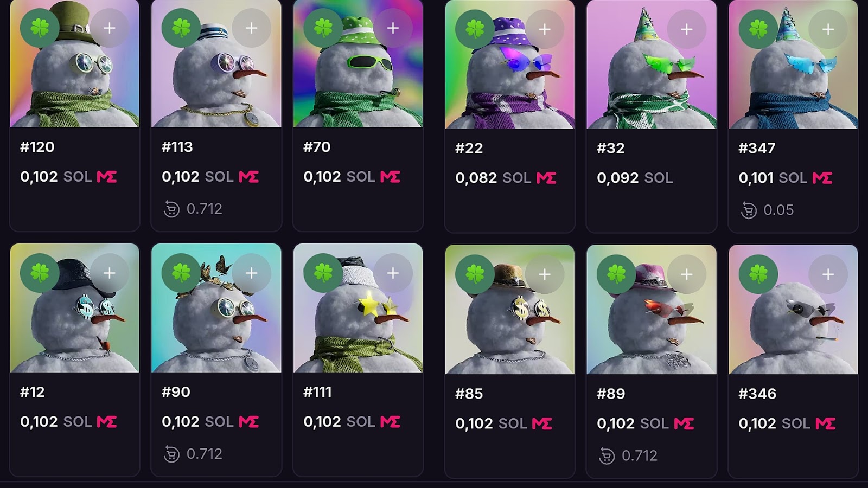Click the Magic Eden logo on #22
The image size is (868, 488).
tap(546, 178)
